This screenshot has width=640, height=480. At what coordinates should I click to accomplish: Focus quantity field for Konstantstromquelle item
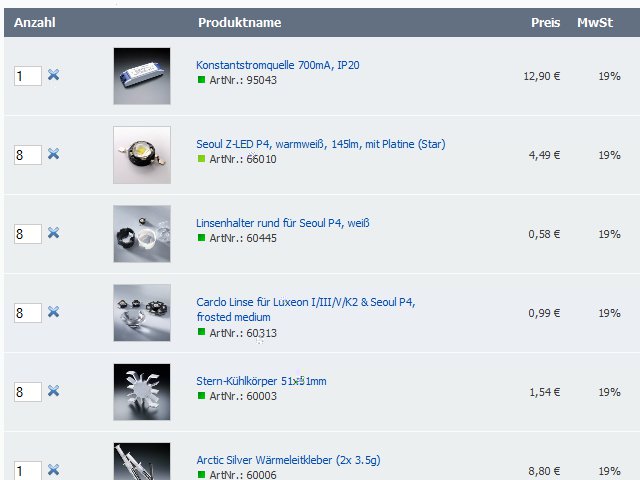pos(28,76)
